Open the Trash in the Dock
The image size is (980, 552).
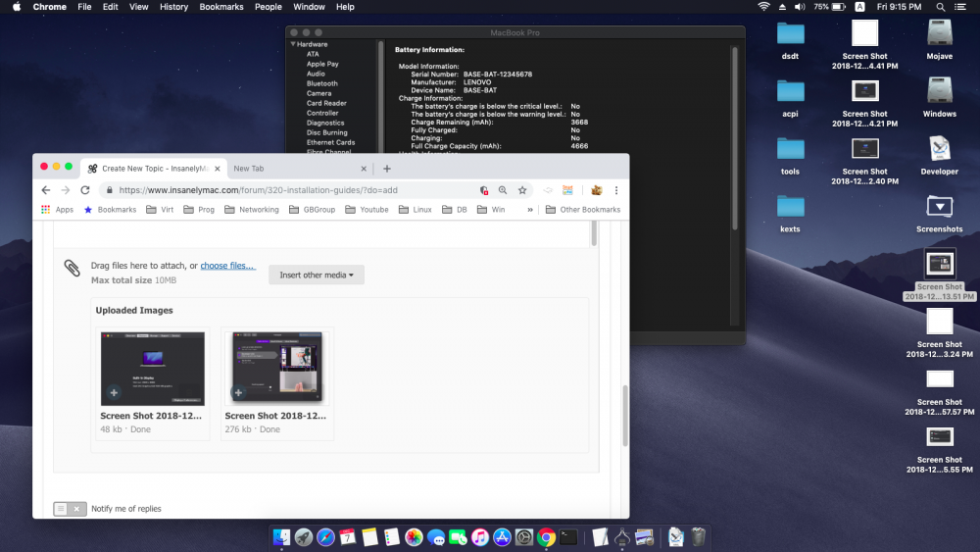pos(698,537)
